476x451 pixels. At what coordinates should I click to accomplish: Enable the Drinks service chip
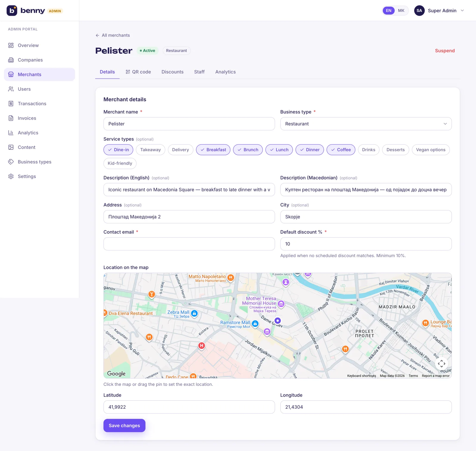point(369,150)
